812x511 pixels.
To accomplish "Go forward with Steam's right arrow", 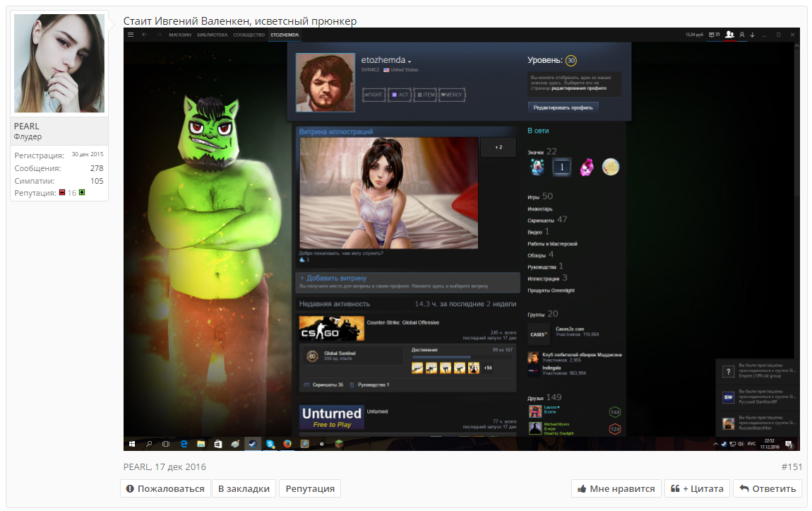I will (158, 35).
